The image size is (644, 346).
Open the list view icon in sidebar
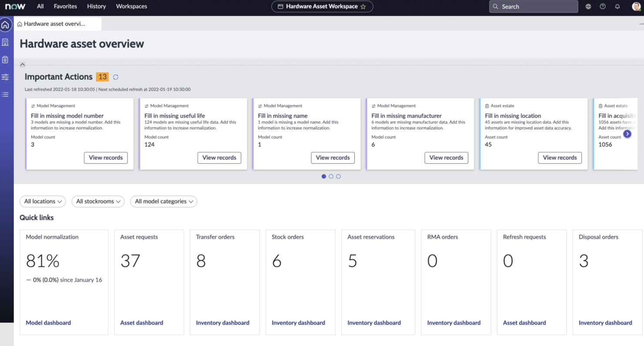pyautogui.click(x=6, y=94)
